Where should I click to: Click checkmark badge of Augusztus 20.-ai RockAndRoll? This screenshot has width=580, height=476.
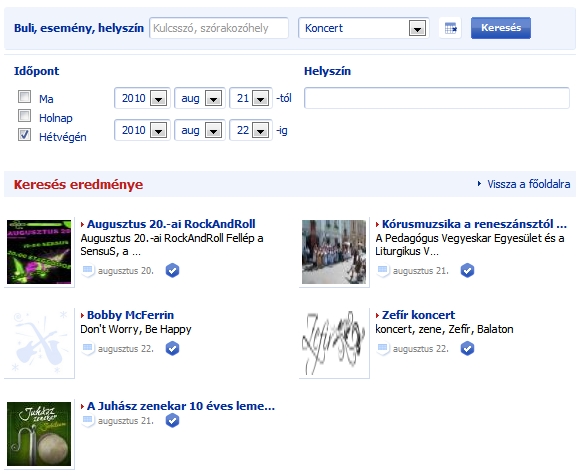tap(172, 270)
